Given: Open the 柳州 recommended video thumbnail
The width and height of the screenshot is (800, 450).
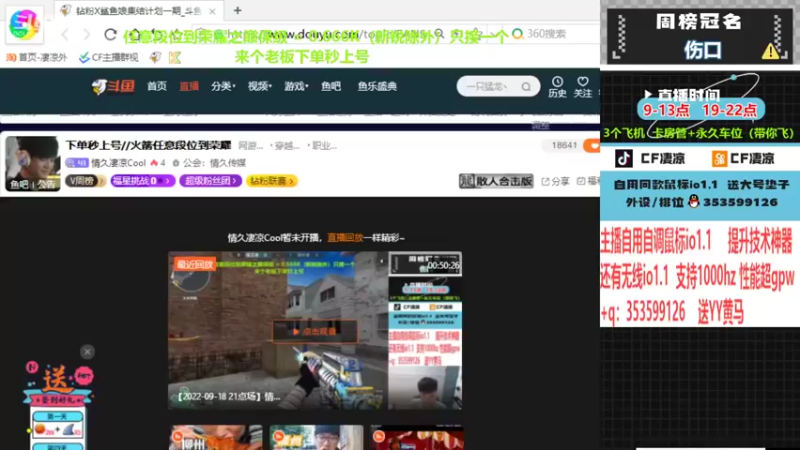Looking at the screenshot, I should (x=216, y=437).
